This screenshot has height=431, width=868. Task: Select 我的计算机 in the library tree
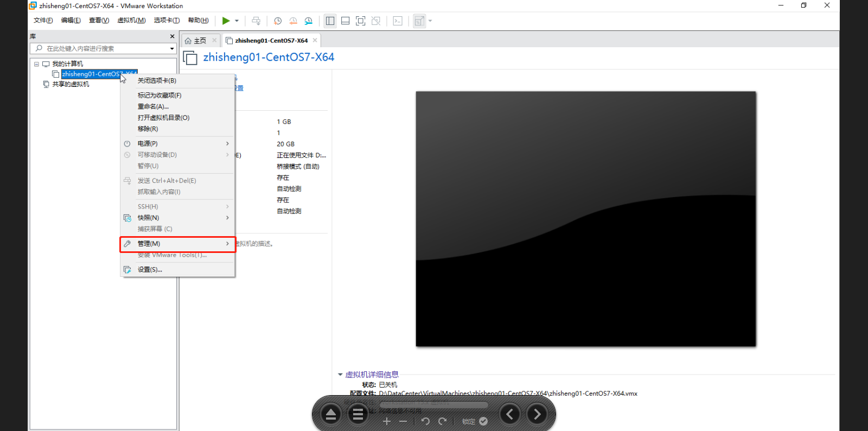click(67, 64)
